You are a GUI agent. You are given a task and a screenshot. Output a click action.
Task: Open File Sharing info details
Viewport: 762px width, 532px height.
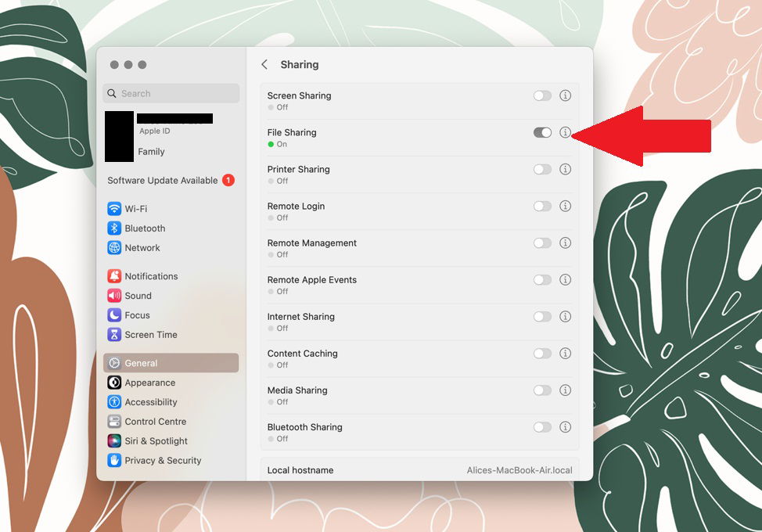566,132
